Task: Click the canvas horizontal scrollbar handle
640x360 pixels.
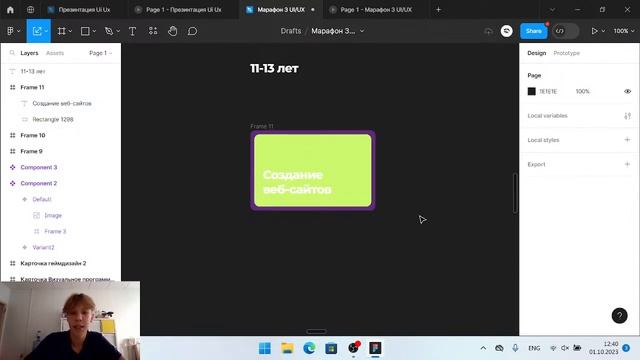Action: 316,331
